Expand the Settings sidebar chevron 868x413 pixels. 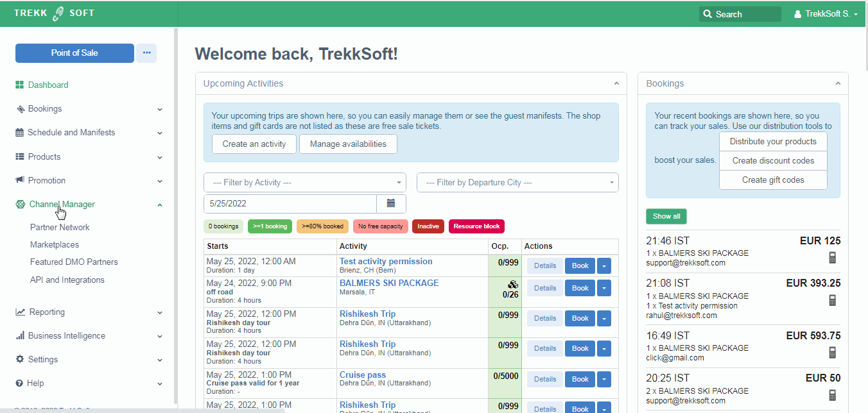point(160,360)
